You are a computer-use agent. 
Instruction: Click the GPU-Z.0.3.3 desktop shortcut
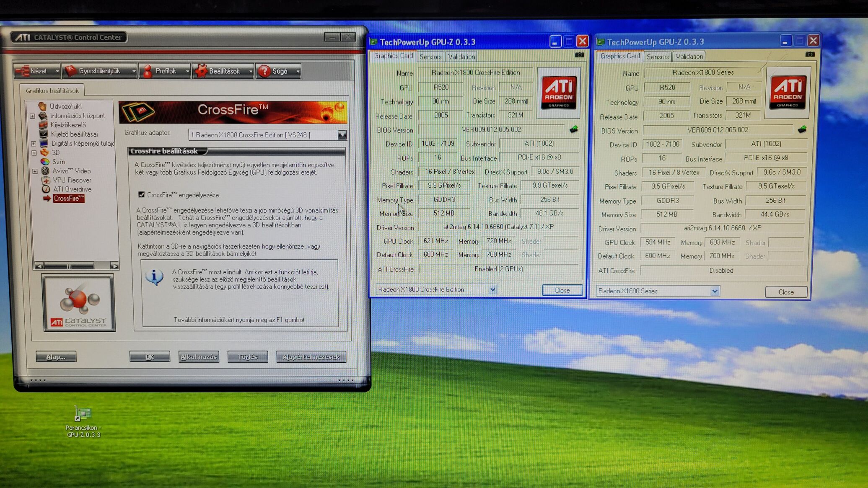point(83,421)
